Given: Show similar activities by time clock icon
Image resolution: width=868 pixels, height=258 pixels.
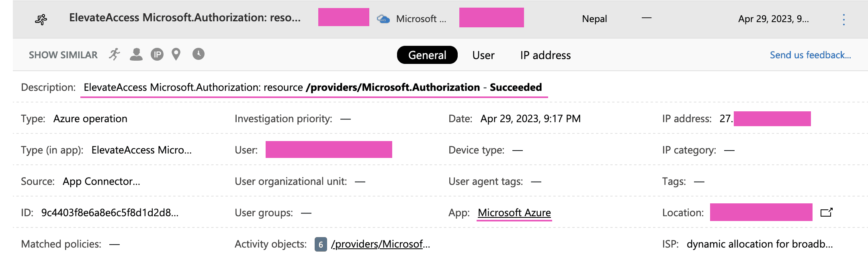Looking at the screenshot, I should pyautogui.click(x=198, y=54).
